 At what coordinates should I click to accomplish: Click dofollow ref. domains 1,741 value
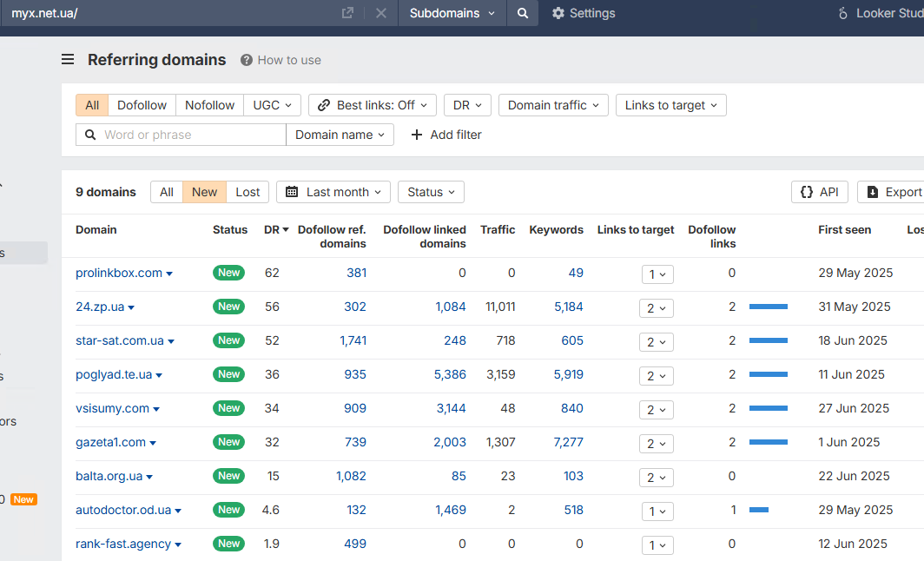353,340
